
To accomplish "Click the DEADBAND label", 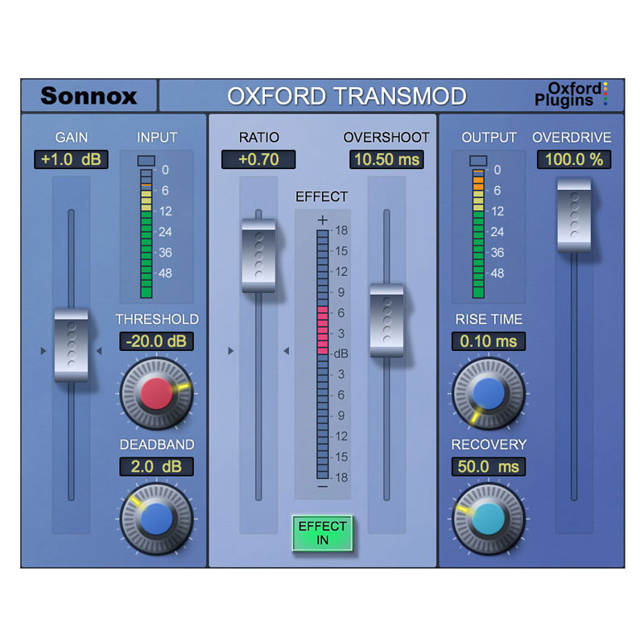I will pos(157,444).
